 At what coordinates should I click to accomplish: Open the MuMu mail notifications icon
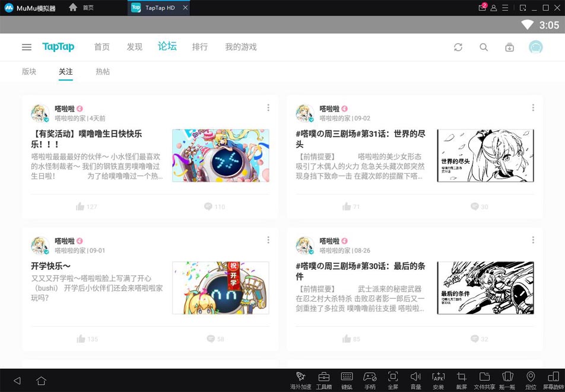pyautogui.click(x=483, y=8)
